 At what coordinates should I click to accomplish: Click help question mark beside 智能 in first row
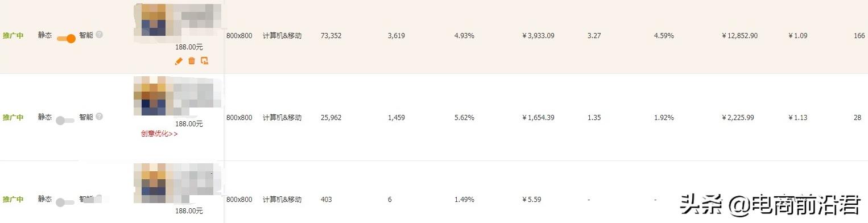click(100, 35)
